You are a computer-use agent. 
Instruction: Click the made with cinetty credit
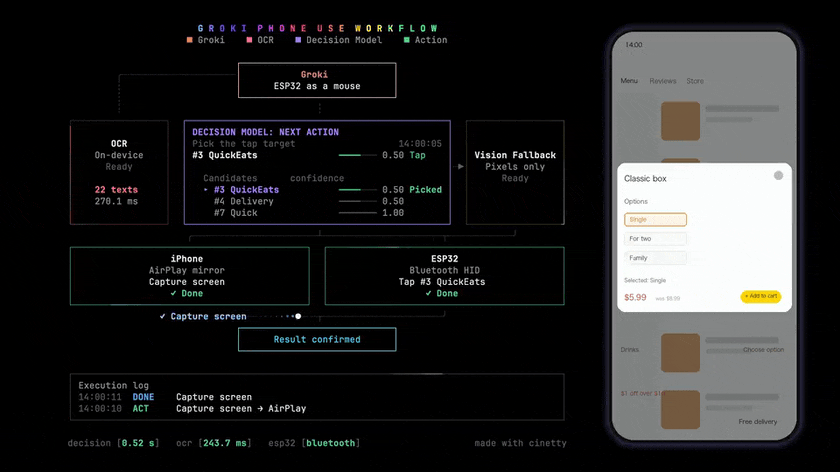click(x=520, y=443)
